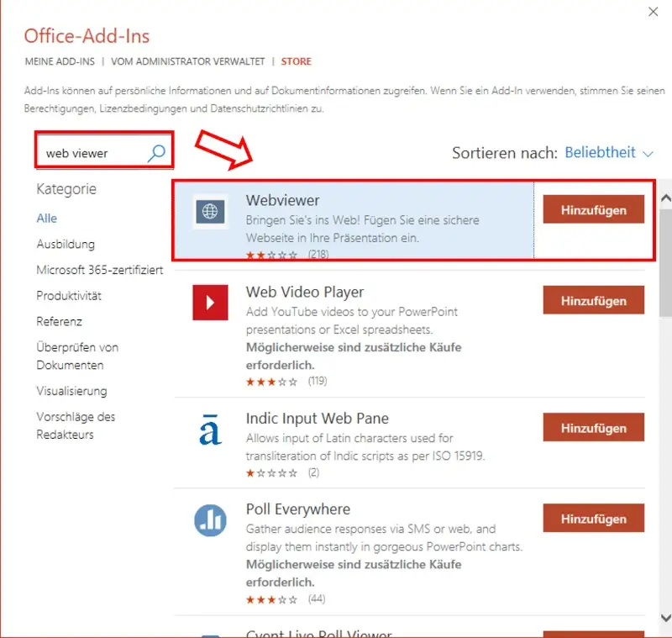This screenshot has width=672, height=638.
Task: Click the Webviewer globe icon
Action: [210, 212]
